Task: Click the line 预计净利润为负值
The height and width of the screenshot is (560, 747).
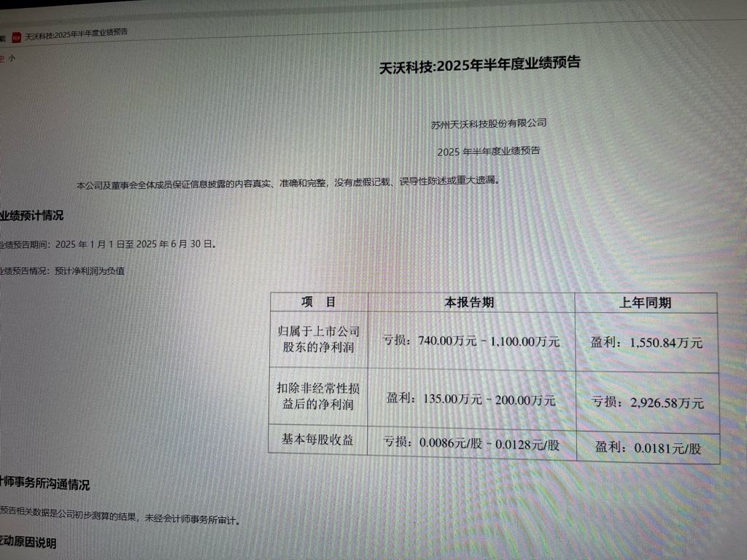Action: [x=90, y=271]
